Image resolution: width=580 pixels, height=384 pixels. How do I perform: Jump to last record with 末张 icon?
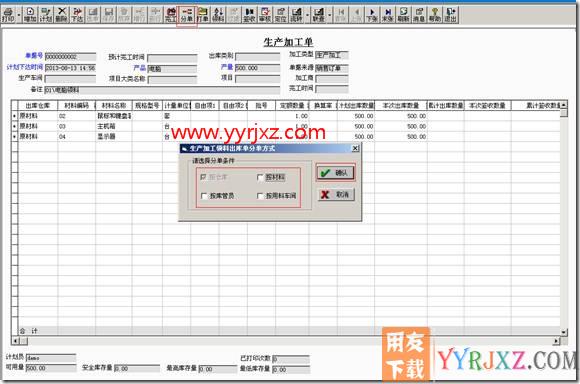point(387,15)
